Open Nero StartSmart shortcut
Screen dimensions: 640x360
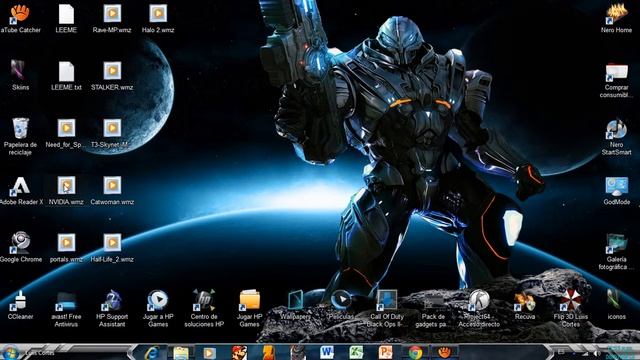(616, 138)
